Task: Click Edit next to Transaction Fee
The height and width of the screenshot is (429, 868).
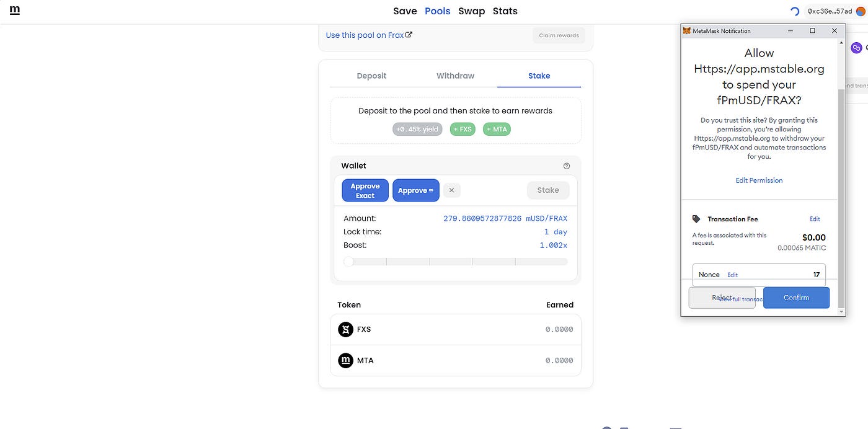Action: (x=815, y=219)
